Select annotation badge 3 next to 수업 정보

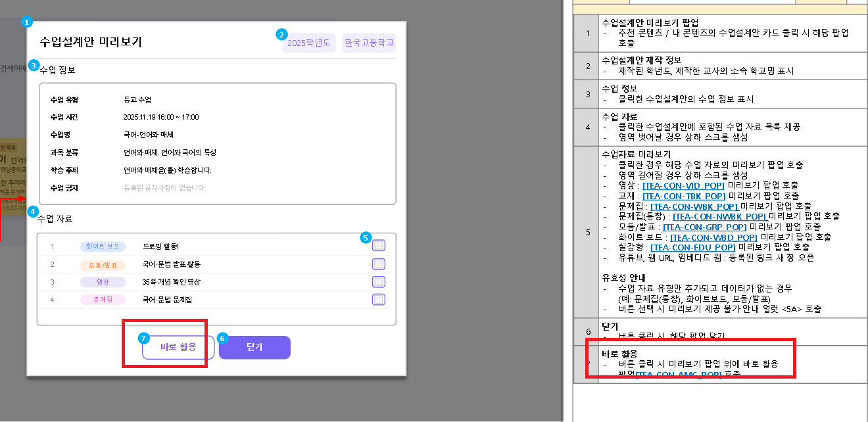[x=33, y=66]
